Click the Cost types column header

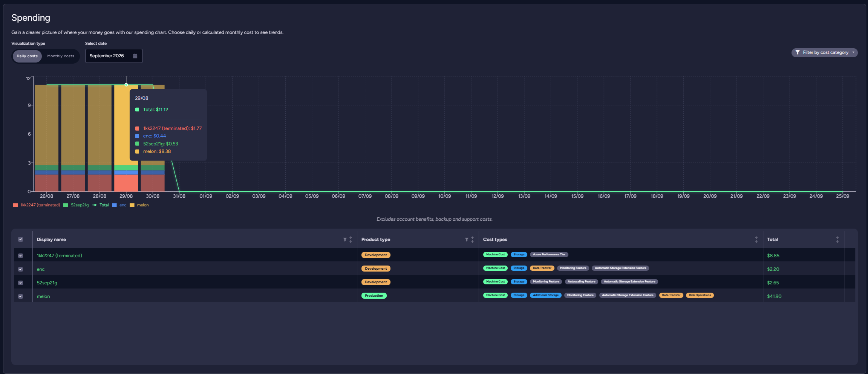click(495, 240)
